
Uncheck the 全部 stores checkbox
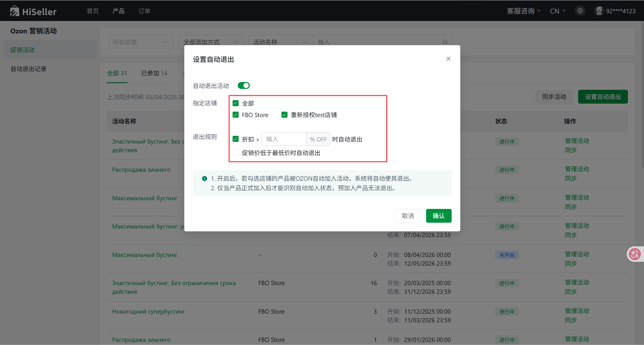click(235, 103)
